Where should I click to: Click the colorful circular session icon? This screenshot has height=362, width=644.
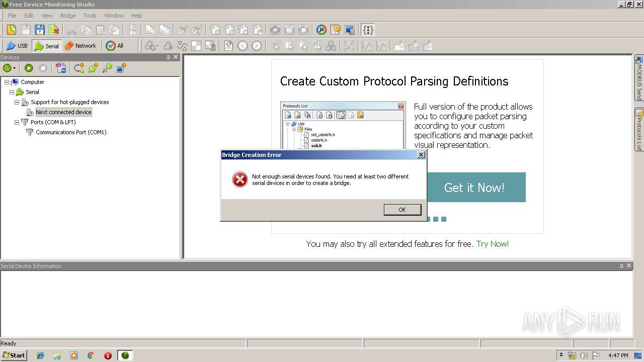click(x=321, y=30)
